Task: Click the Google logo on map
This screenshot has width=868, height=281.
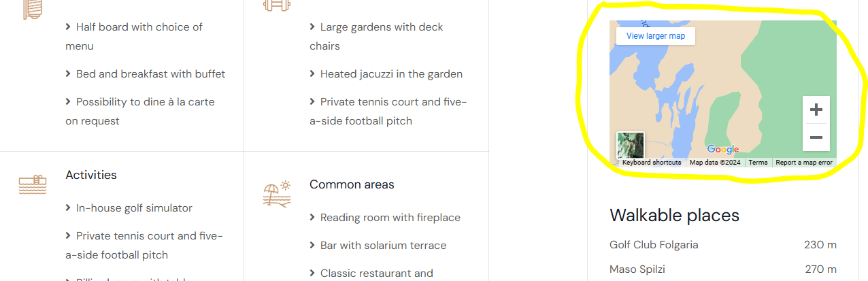Action: click(722, 150)
